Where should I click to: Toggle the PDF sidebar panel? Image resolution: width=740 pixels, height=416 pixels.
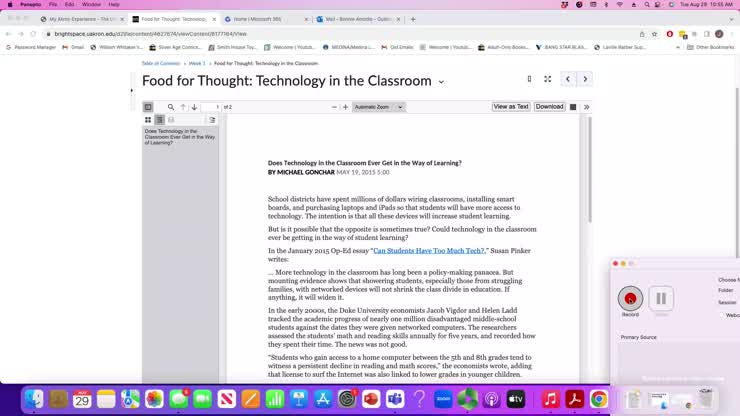(148, 107)
